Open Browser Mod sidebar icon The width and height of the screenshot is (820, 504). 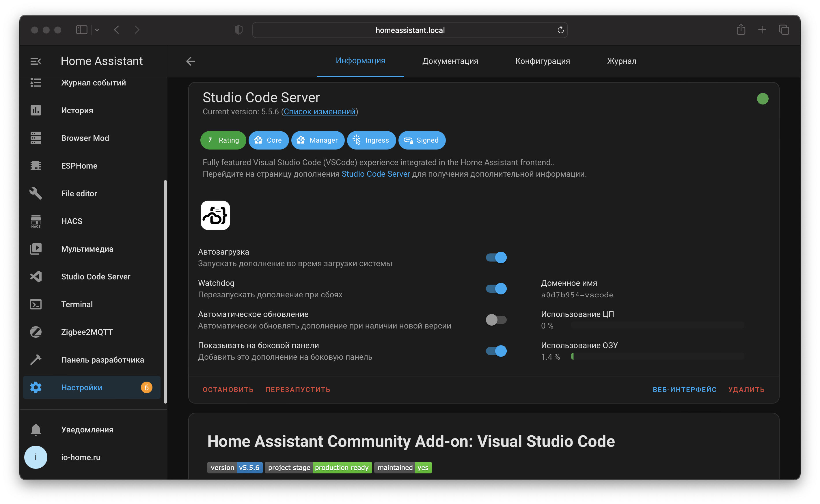pyautogui.click(x=36, y=138)
